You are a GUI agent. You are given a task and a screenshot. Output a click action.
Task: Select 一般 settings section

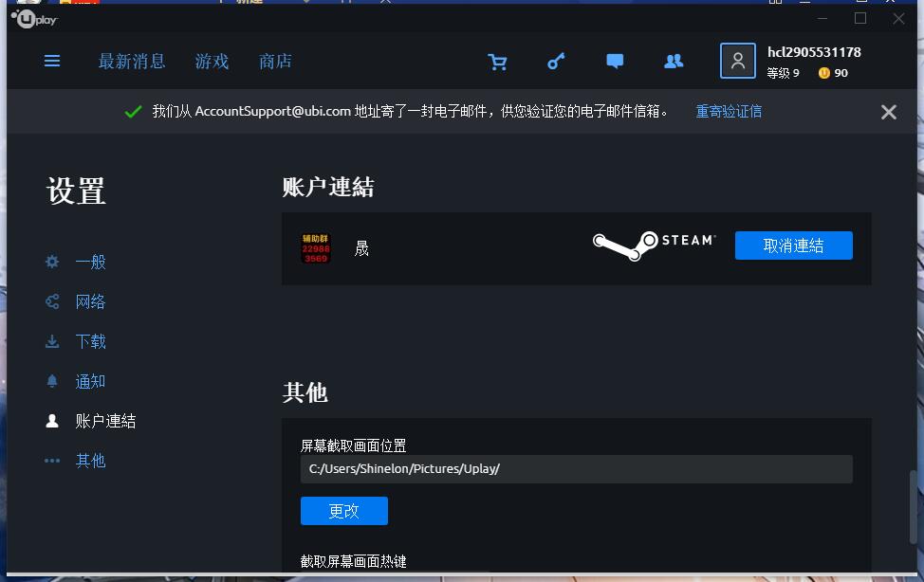(x=91, y=262)
